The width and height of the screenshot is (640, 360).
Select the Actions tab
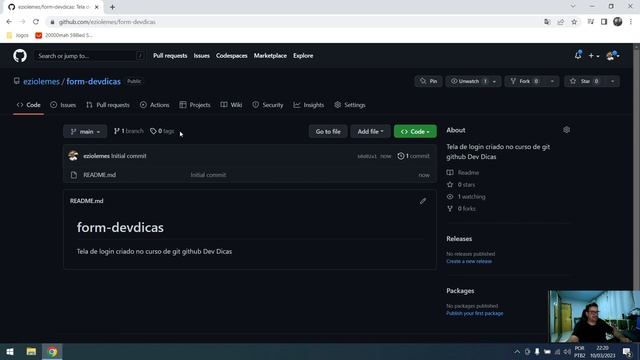click(x=154, y=105)
